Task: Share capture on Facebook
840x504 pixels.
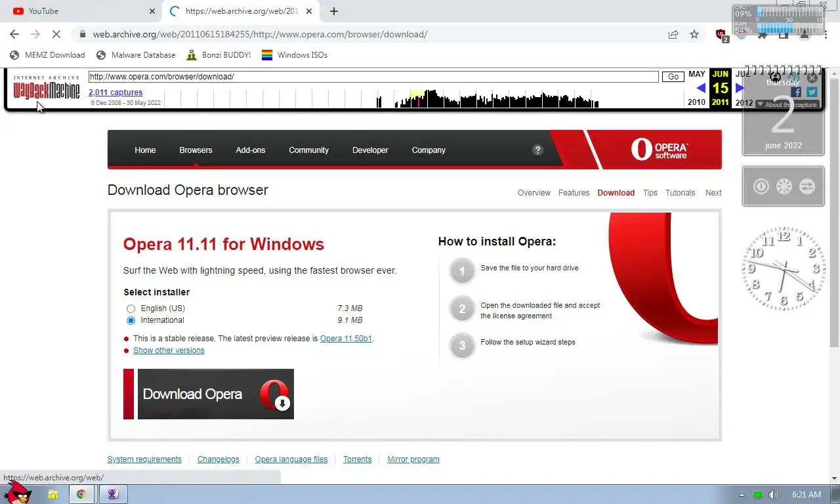Action: pos(796,93)
